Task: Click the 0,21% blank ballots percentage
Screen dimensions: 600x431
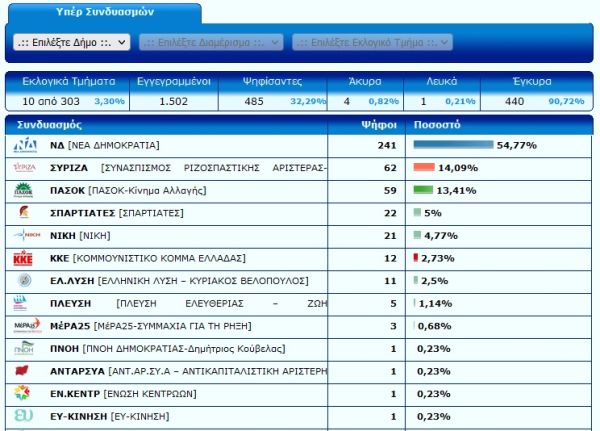Action: pos(460,101)
